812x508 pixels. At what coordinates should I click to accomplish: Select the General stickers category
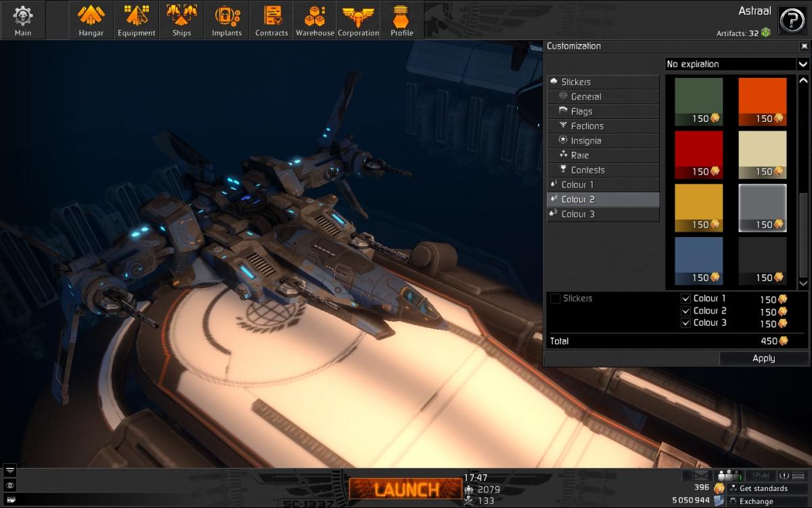(x=603, y=96)
